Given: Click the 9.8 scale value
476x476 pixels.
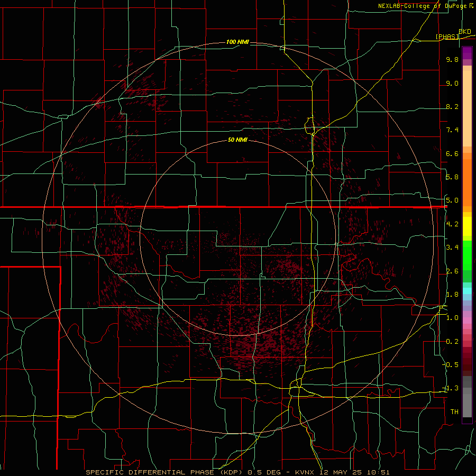Looking at the screenshot, I should 452,59.
